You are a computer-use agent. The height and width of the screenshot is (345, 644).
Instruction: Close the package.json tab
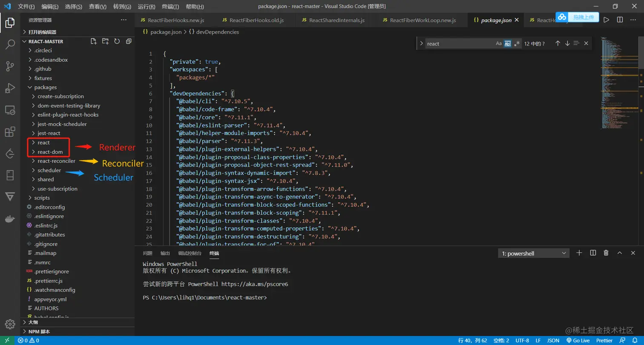(517, 20)
